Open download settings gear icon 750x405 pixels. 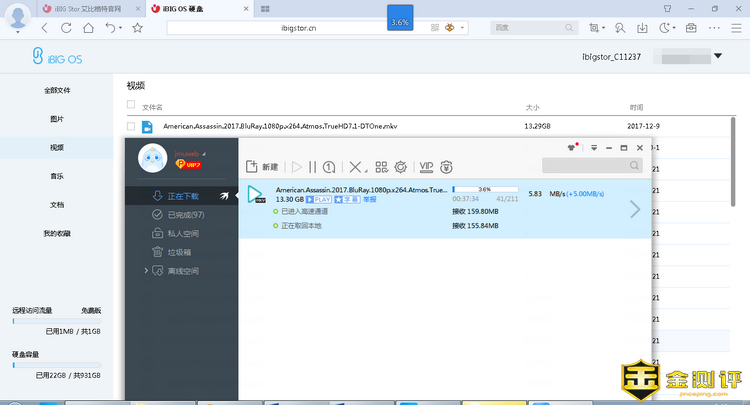click(x=400, y=167)
